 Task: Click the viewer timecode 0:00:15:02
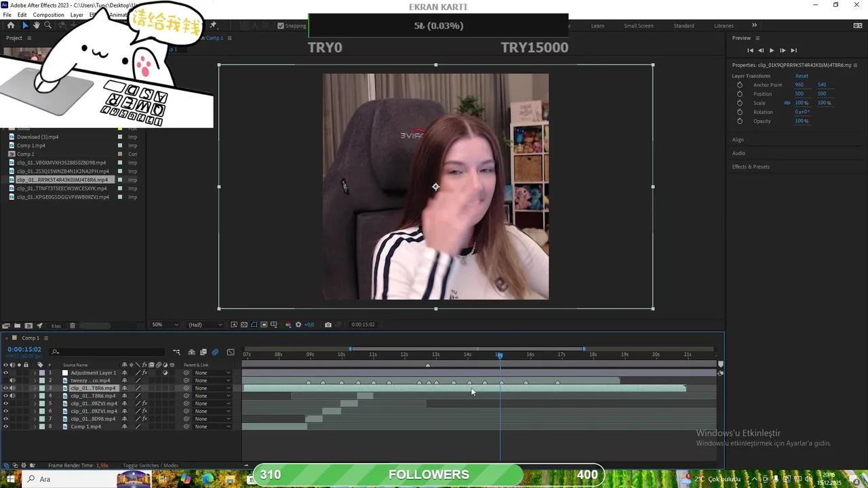click(x=363, y=325)
